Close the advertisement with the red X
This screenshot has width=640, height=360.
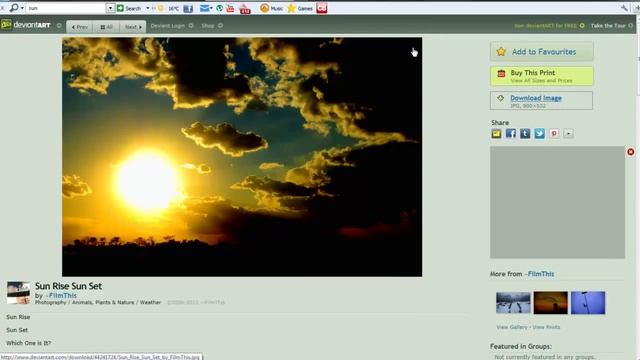(631, 152)
